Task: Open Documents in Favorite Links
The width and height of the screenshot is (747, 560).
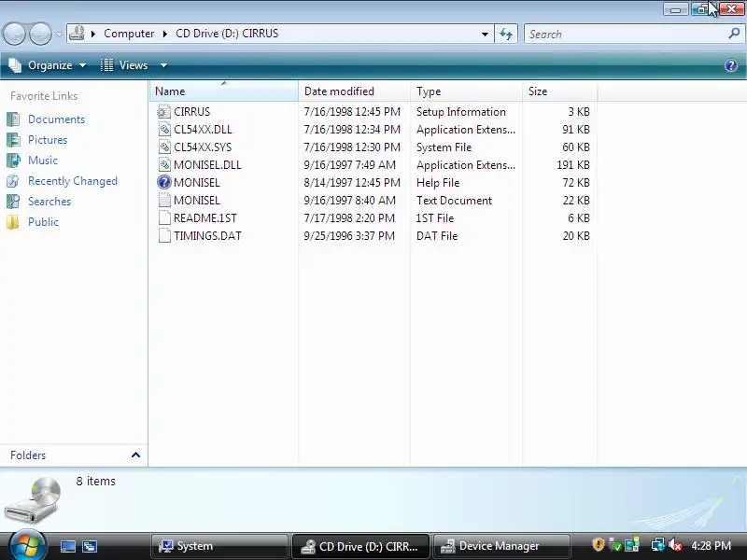Action: (56, 119)
